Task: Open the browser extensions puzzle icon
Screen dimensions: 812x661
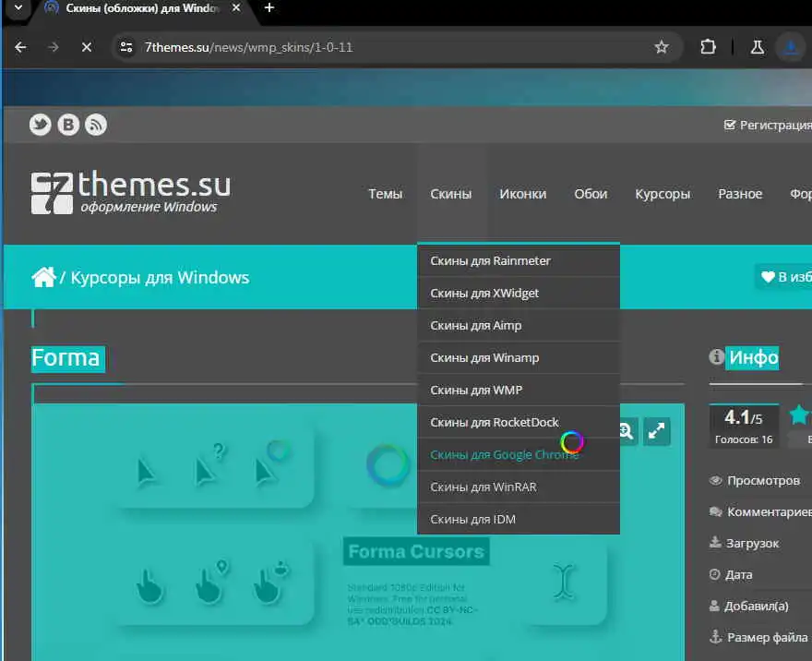Action: tap(708, 47)
